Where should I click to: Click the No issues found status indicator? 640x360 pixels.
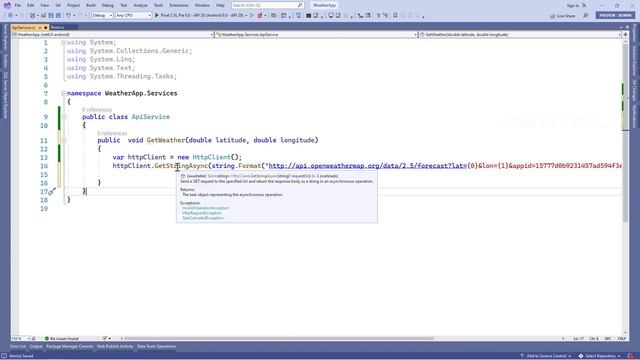pyautogui.click(x=62, y=339)
